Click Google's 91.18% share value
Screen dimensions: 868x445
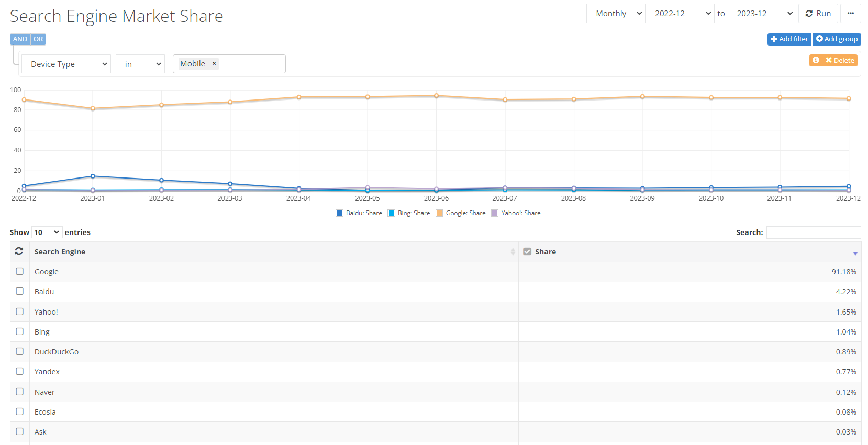844,272
